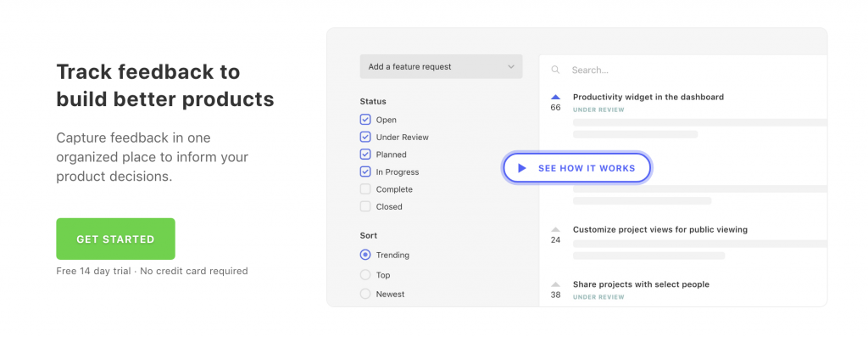The height and width of the screenshot is (337, 868).
Task: Open the Add a feature request dropdown
Action: coord(441,66)
